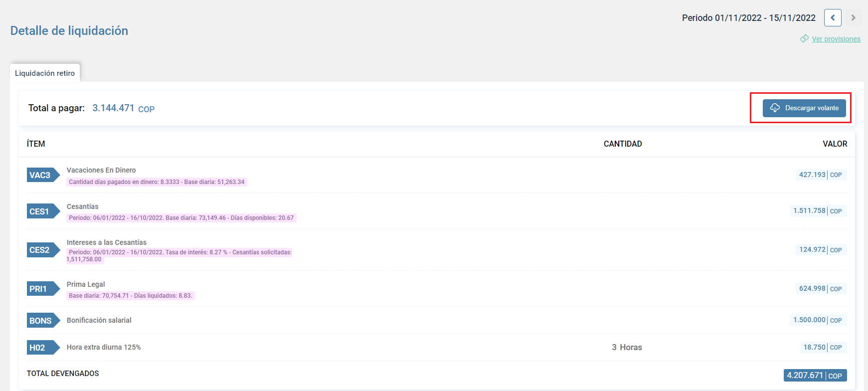
Task: Click the tag icon beside Ver provisiones
Action: (804, 38)
